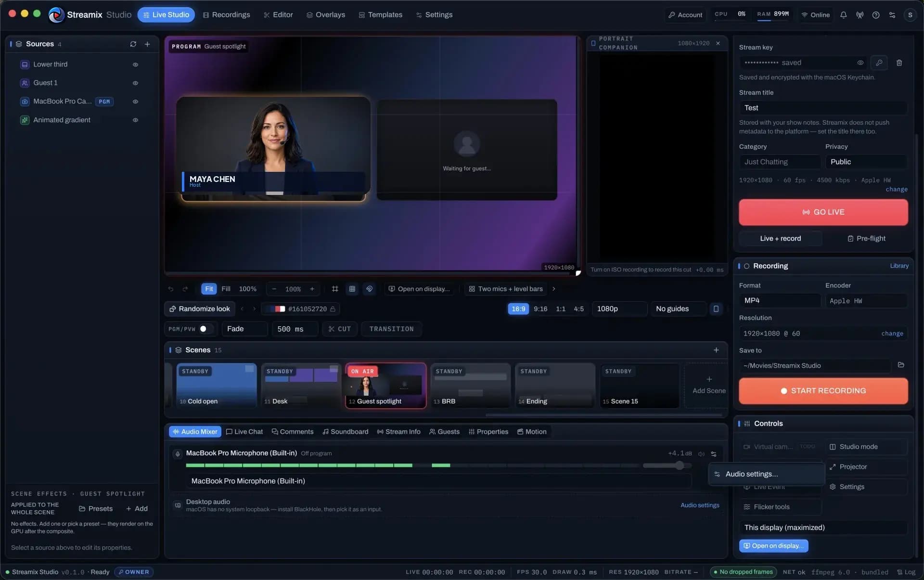Click the key icon beside stream key
The height and width of the screenshot is (580, 924).
point(879,63)
